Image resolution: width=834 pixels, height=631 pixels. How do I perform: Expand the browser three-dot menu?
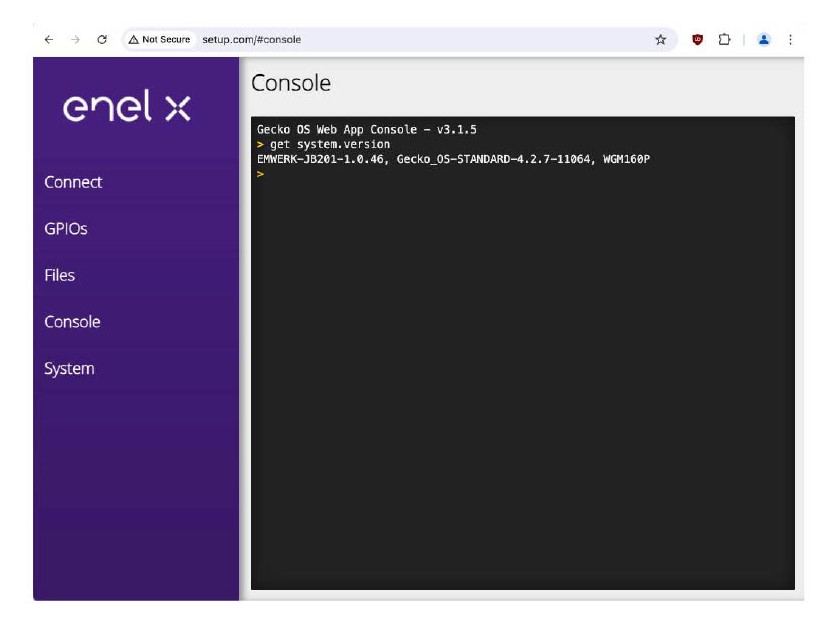click(x=790, y=40)
